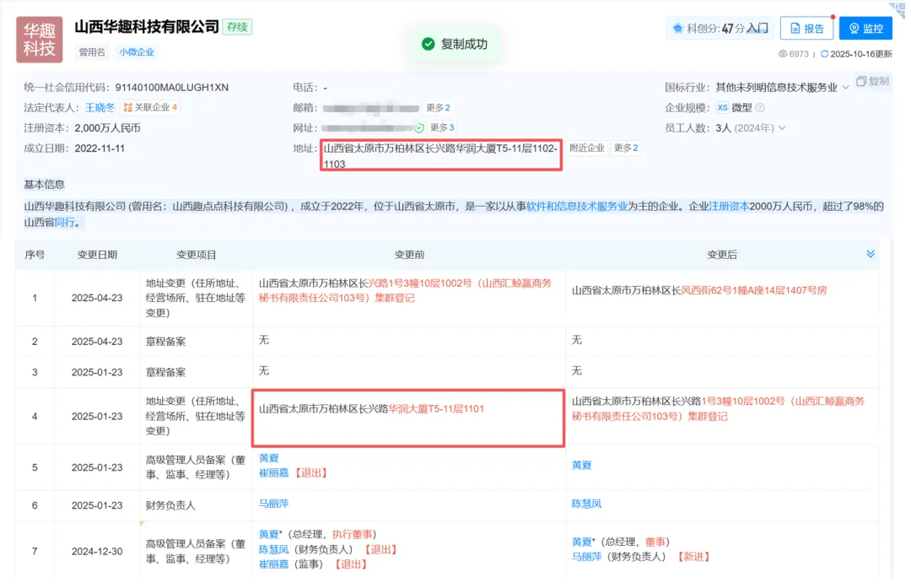Viewport: 911px width, 588px height.
Task: Click the 山西华趣科技有限公司 company title
Action: [x=147, y=27]
